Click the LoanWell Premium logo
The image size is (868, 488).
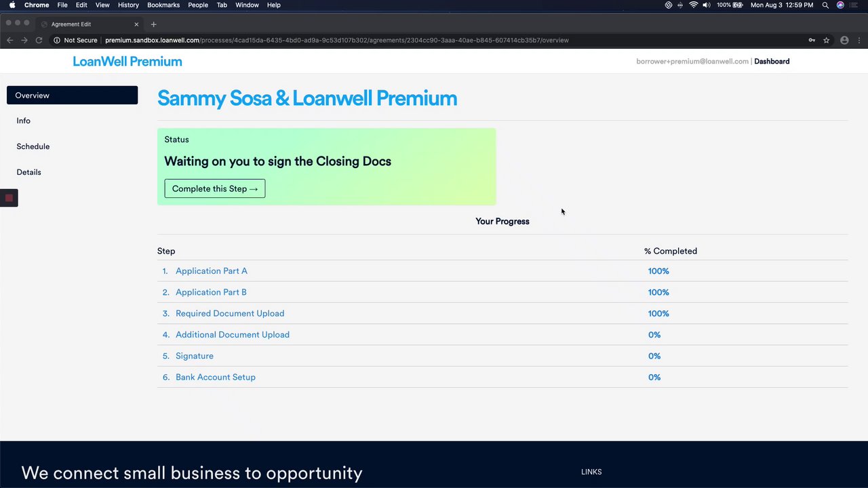(127, 61)
